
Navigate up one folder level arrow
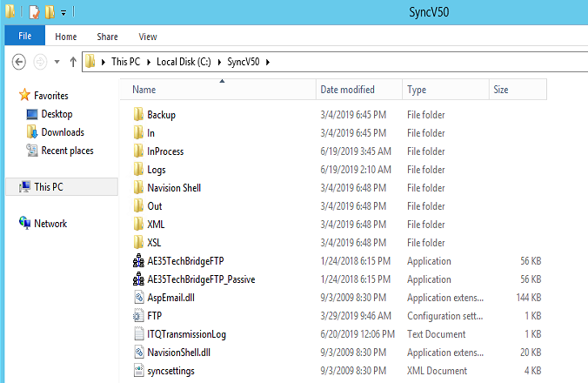click(x=72, y=62)
